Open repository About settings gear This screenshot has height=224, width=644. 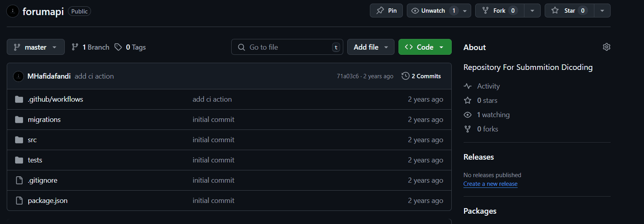tap(606, 47)
